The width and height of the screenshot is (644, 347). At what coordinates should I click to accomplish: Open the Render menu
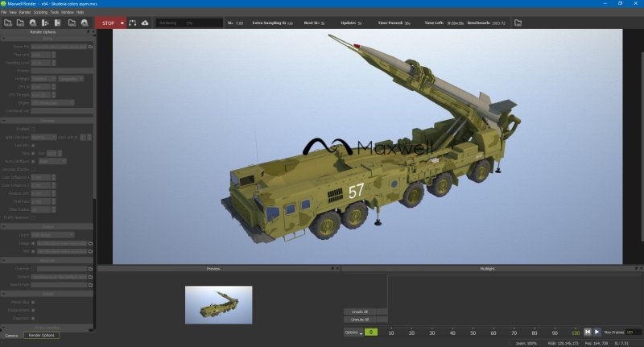(x=24, y=12)
